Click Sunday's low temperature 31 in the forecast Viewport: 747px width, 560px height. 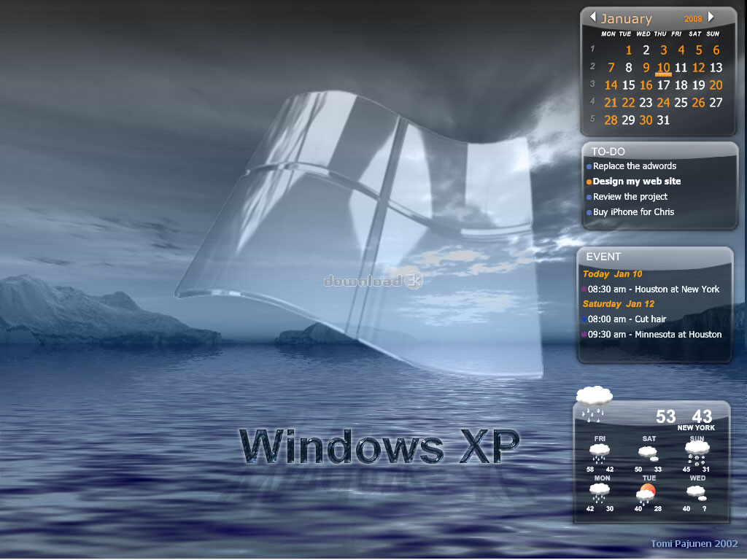coord(706,470)
